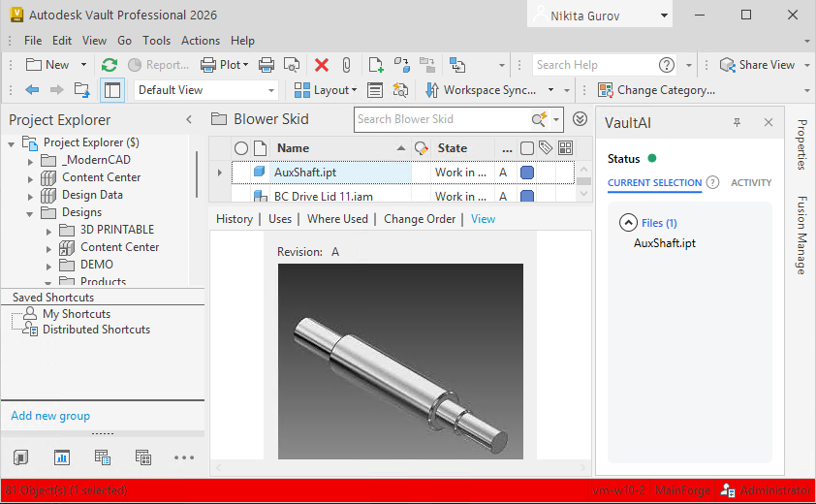Click the Change Category button
The height and width of the screenshot is (504, 816).
coord(656,89)
